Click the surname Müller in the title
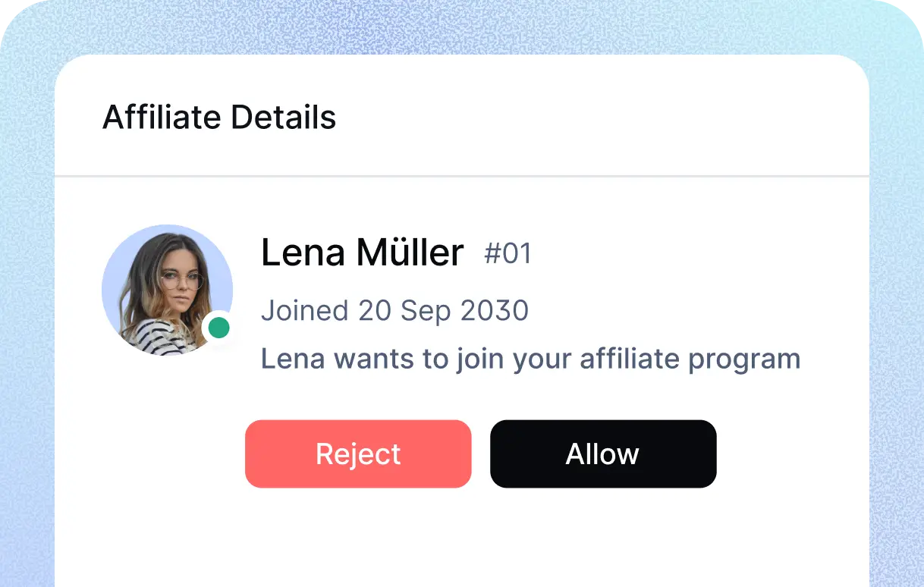924x587 pixels. (x=410, y=253)
